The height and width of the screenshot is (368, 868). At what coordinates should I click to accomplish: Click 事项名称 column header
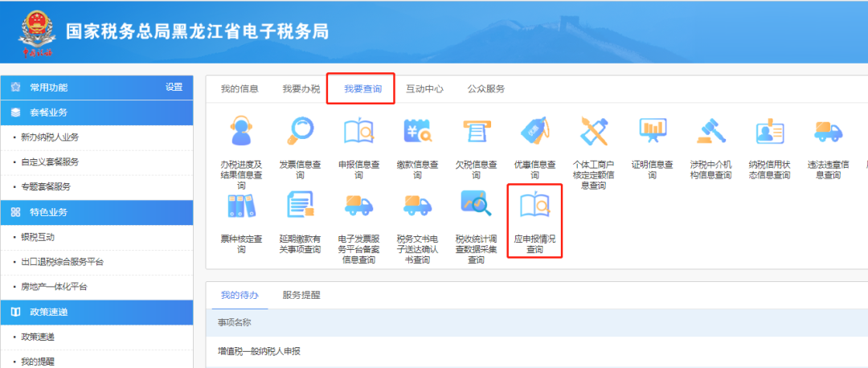tap(235, 323)
